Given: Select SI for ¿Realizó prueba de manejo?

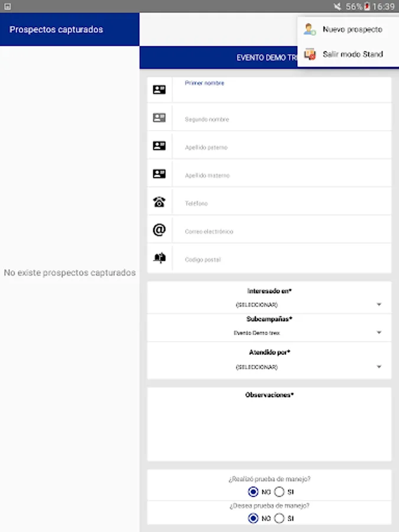Looking at the screenshot, I should [x=280, y=492].
